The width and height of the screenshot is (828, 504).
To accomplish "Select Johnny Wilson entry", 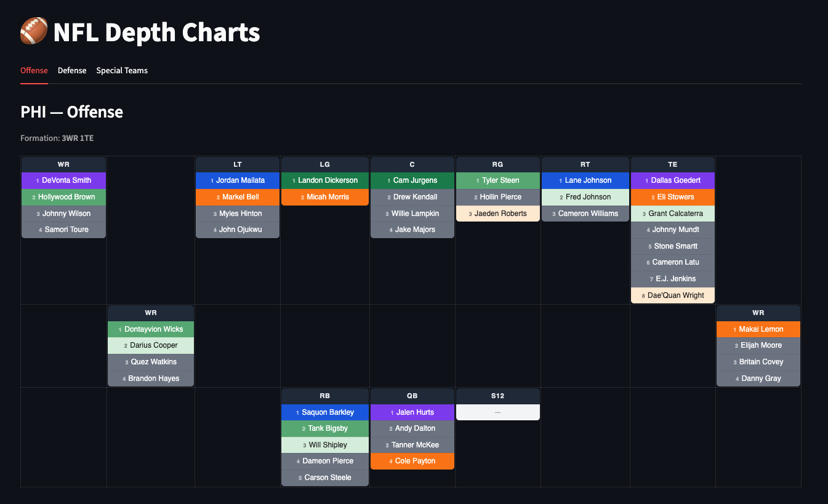I will pyautogui.click(x=64, y=214).
